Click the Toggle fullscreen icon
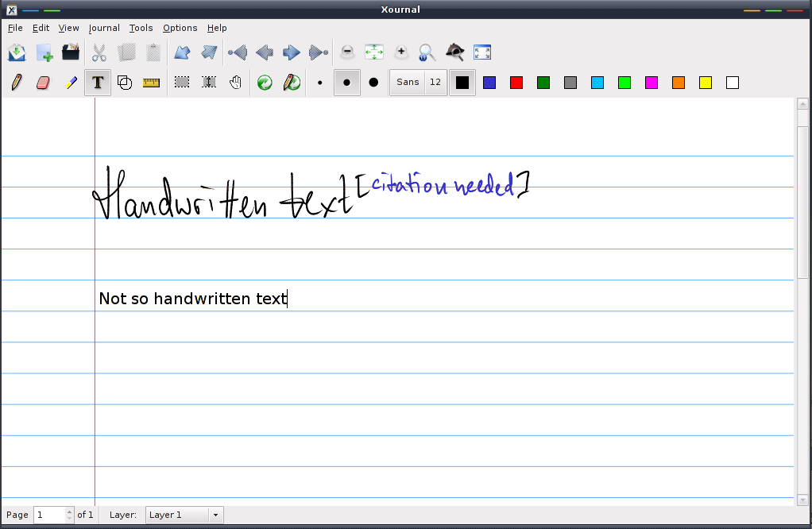Image resolution: width=812 pixels, height=529 pixels. (x=482, y=52)
